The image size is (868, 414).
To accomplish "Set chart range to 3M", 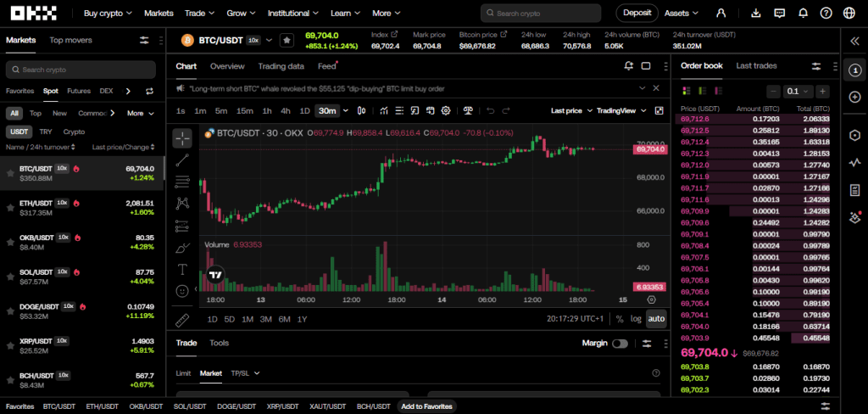I will tap(265, 319).
